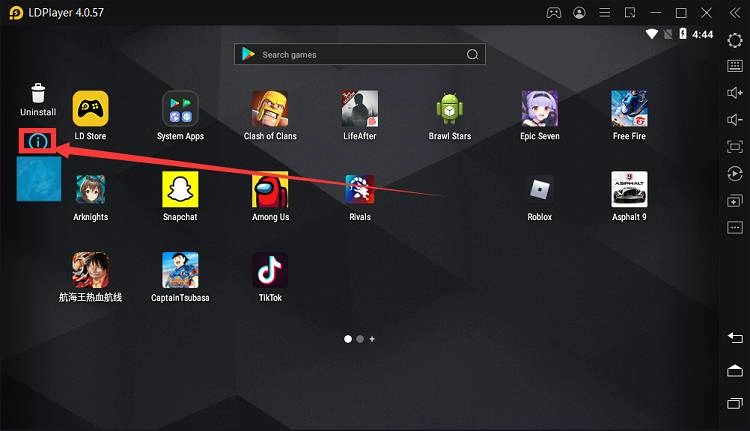Toggle fullscreen mode from the sidebar
750x431 pixels.
[x=735, y=146]
